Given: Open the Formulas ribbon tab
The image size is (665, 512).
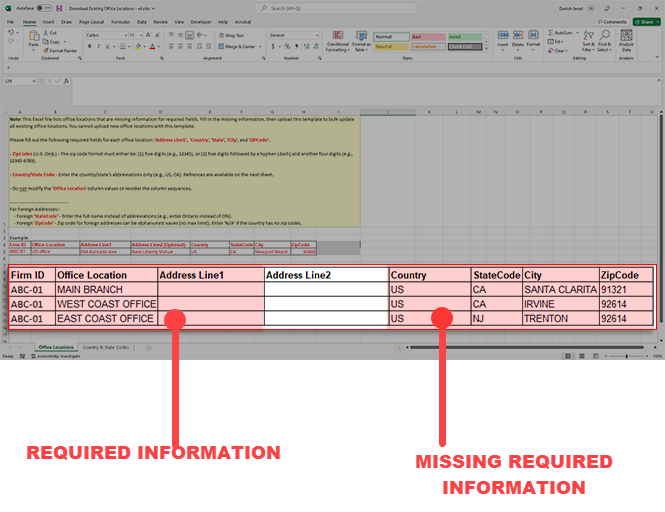Looking at the screenshot, I should point(120,20).
